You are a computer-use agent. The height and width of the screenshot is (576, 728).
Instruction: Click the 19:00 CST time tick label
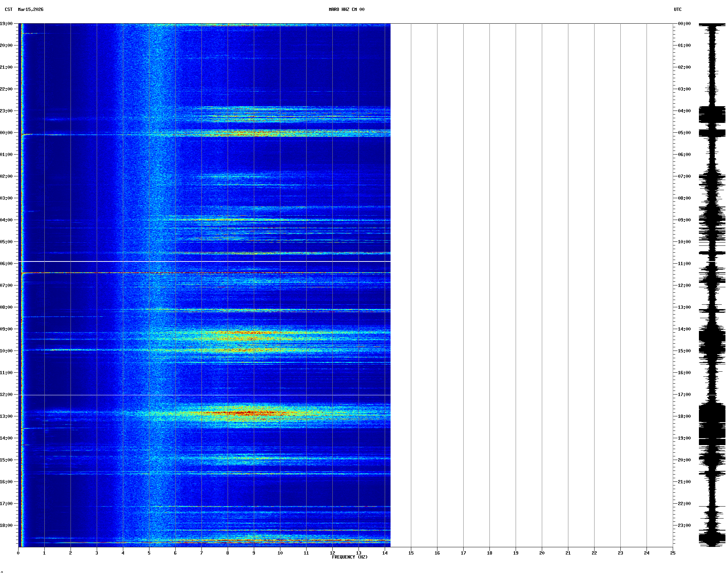click(6, 24)
